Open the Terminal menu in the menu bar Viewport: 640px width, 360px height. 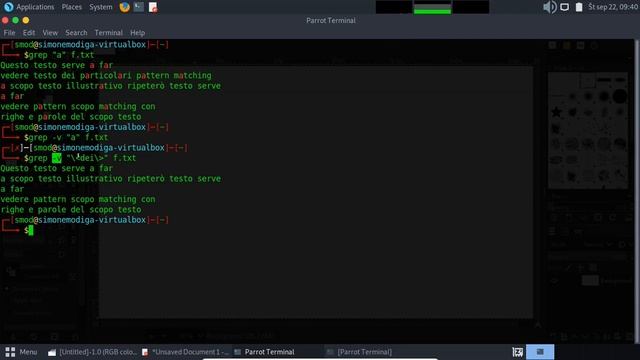coord(109,33)
